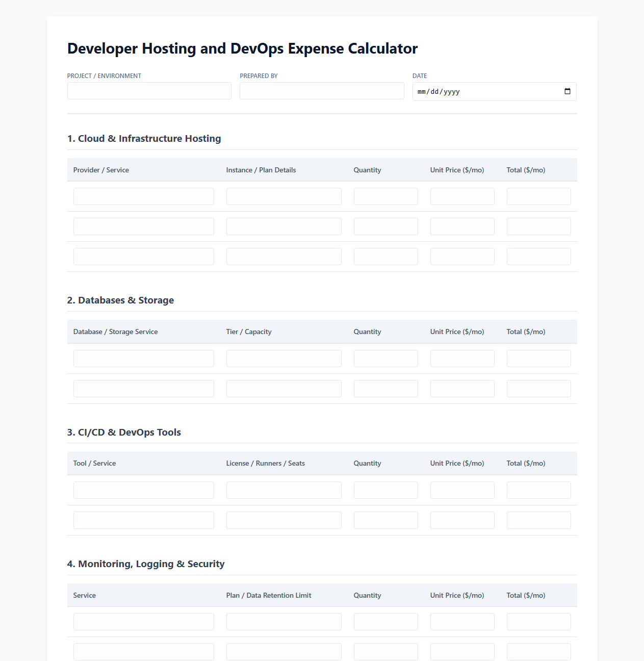
Task: Click the 'Provider / Service' column header
Action: click(x=101, y=170)
